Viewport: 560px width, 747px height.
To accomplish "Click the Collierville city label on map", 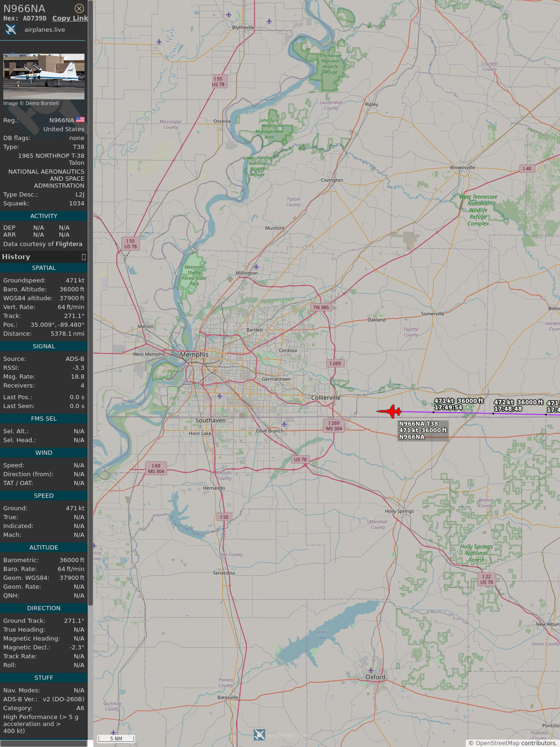I will coord(326,398).
